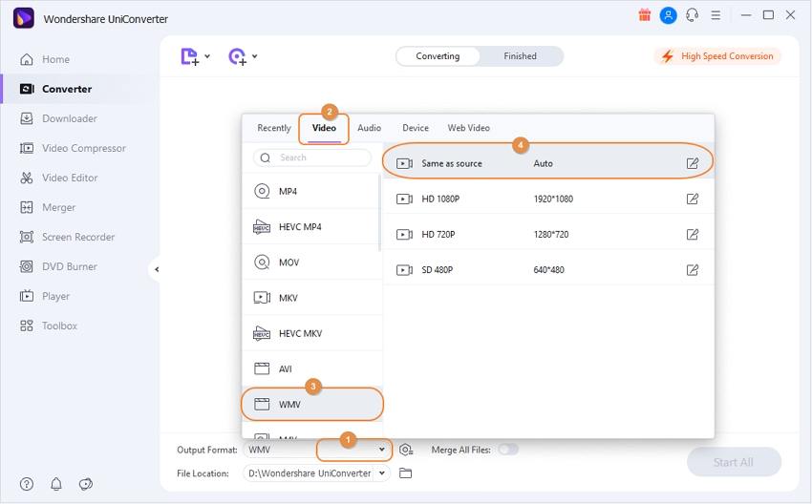
Task: Expand the Load DVD dropdown arrow
Action: point(255,56)
